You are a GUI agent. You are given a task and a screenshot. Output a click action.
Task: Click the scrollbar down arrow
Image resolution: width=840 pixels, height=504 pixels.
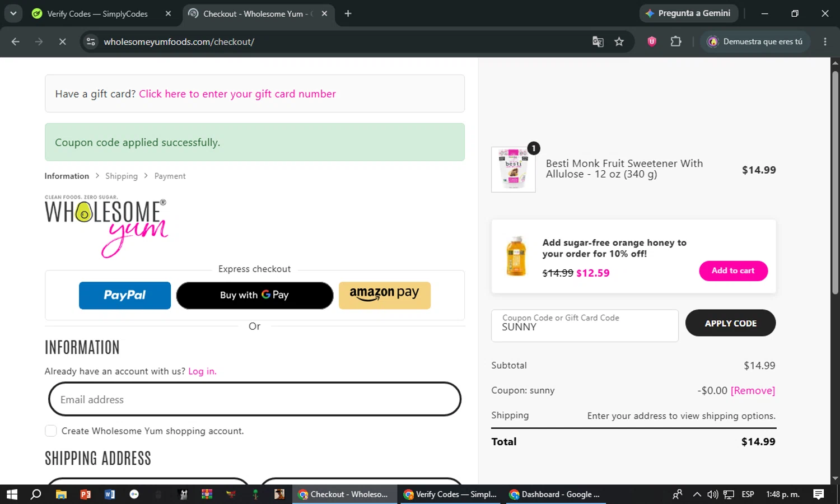835,479
